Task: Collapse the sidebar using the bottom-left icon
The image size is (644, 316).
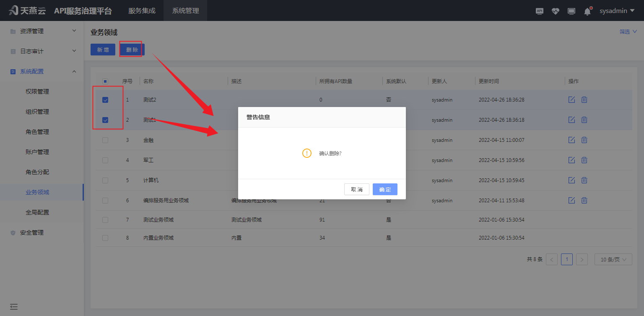Action: (x=14, y=307)
